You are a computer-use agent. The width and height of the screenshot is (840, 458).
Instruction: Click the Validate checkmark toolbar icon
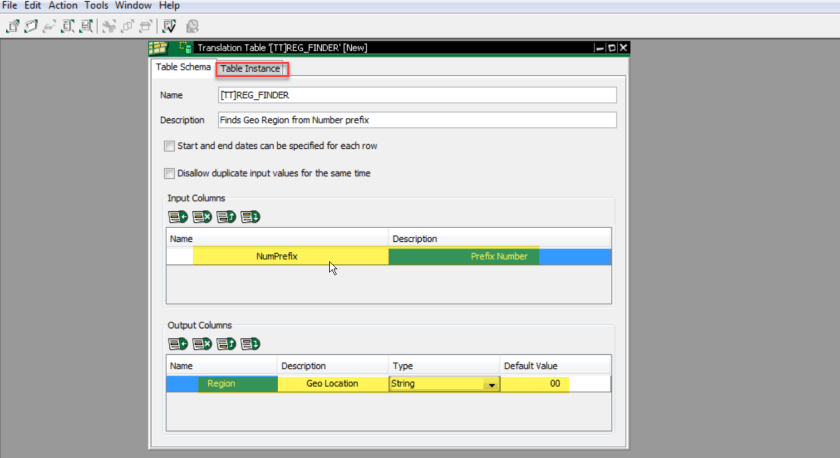tap(169, 26)
